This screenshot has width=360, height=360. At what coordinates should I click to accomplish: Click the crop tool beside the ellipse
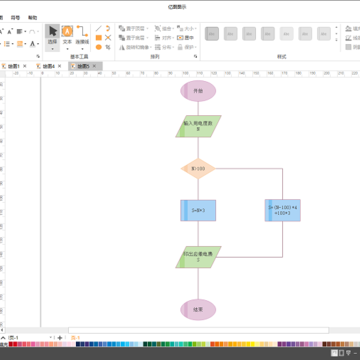click(108, 47)
